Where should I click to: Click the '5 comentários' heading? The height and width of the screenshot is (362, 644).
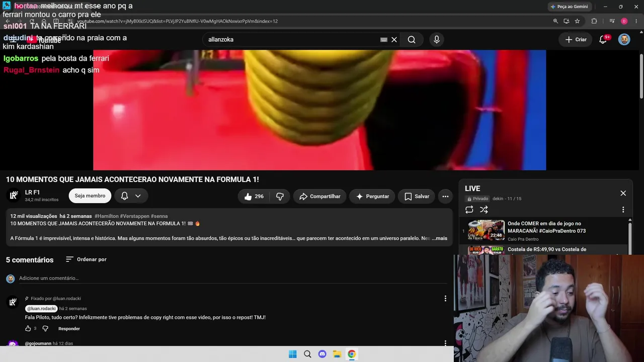(x=30, y=260)
